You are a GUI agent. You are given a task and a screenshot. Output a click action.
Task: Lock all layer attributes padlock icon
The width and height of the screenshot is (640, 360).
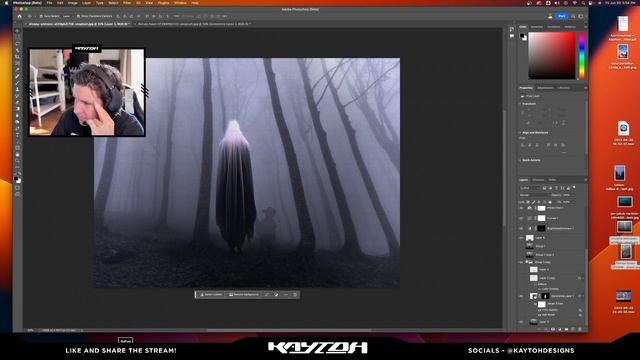[x=550, y=202]
